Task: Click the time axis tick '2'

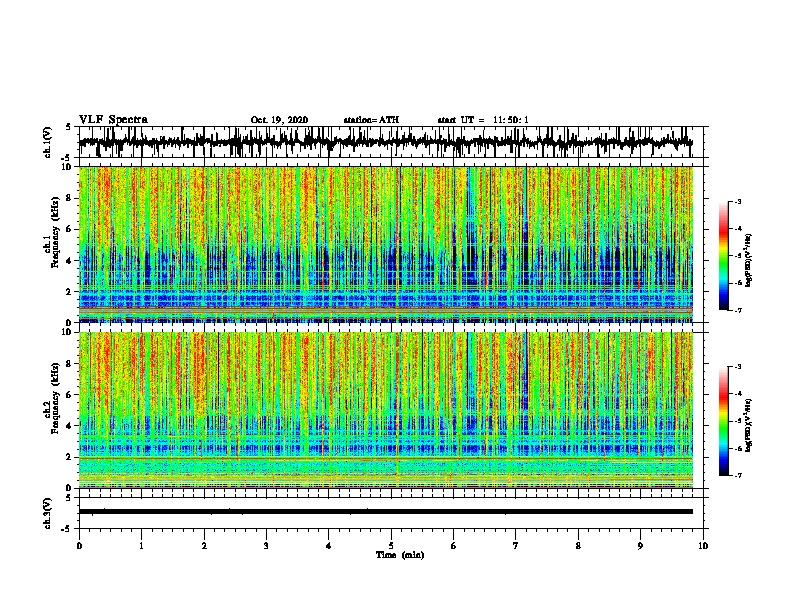Action: [204, 546]
